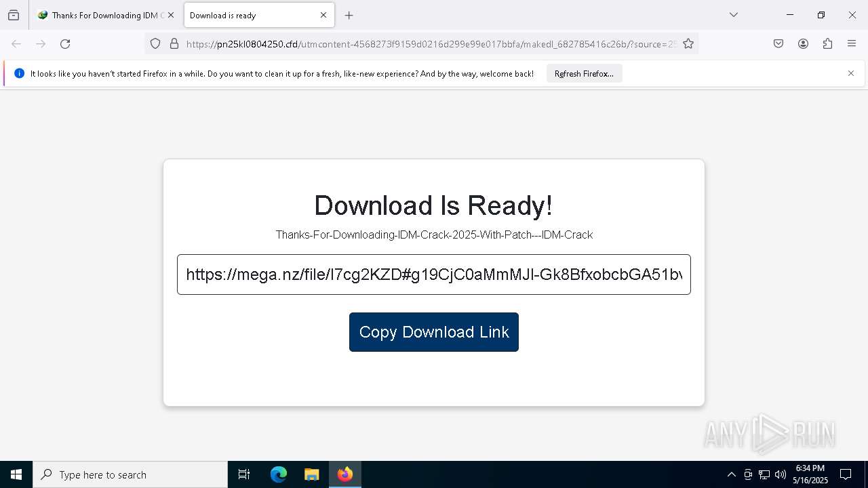
Task: Dismiss the Firefox refresh notification bar
Action: tap(851, 73)
